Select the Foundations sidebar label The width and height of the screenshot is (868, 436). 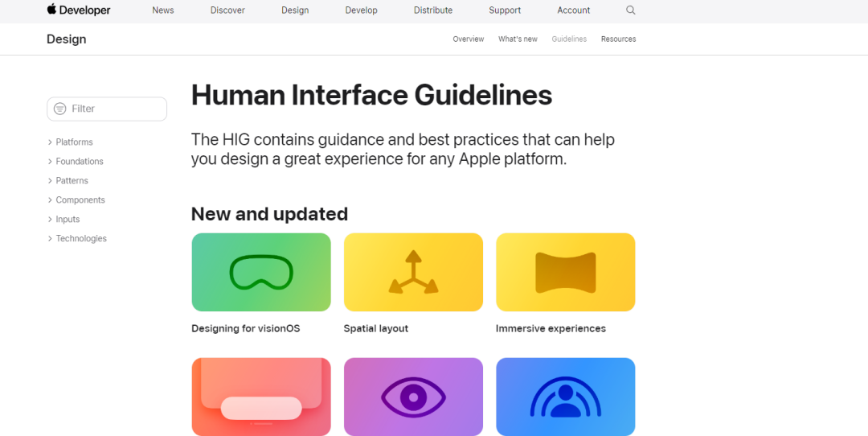point(80,162)
